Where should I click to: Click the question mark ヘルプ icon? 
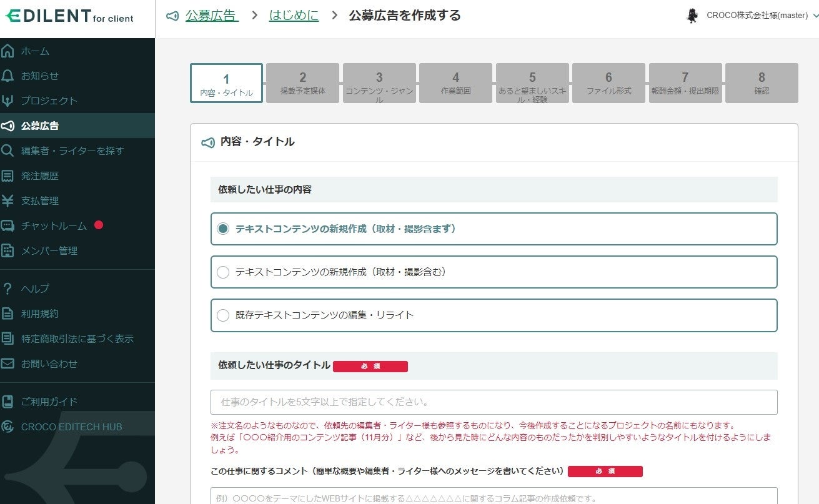pyautogui.click(x=7, y=289)
